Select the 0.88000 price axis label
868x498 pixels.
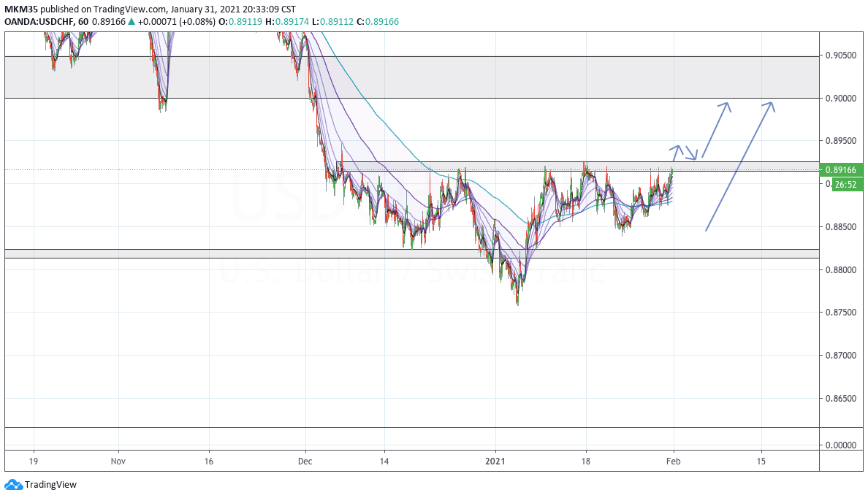point(841,270)
